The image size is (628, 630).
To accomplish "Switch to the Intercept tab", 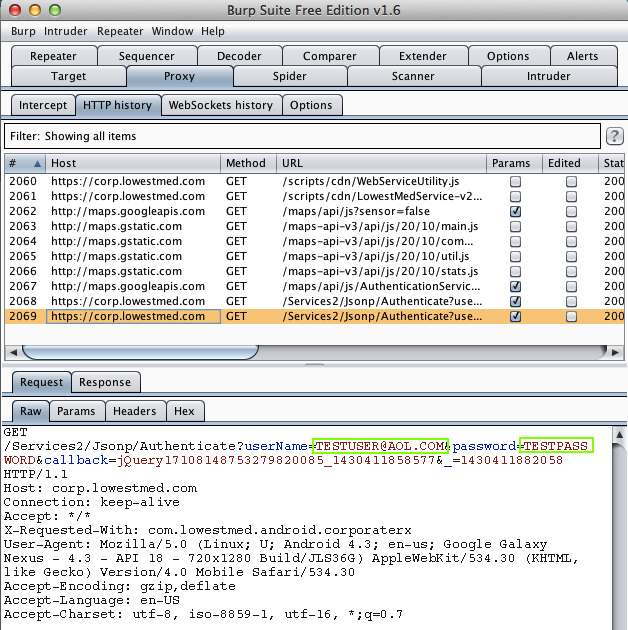I will (43, 105).
